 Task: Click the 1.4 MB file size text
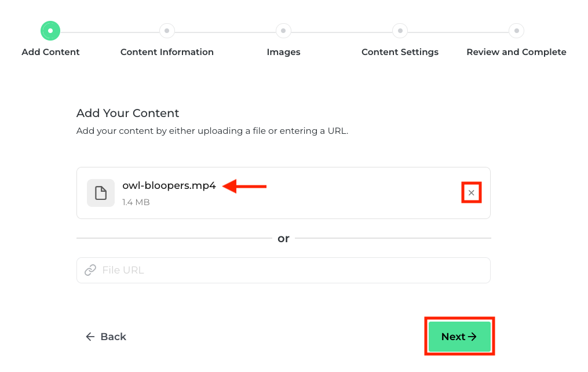[136, 202]
